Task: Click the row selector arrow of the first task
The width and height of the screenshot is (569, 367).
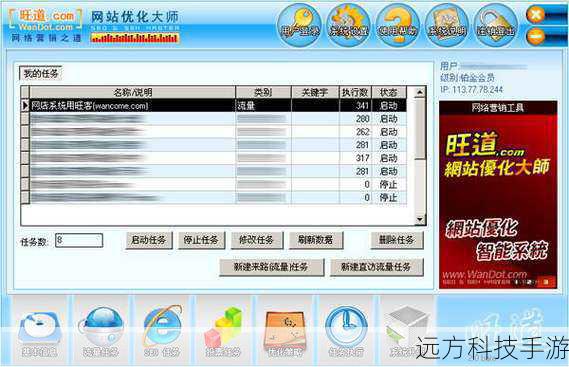Action: [x=25, y=106]
